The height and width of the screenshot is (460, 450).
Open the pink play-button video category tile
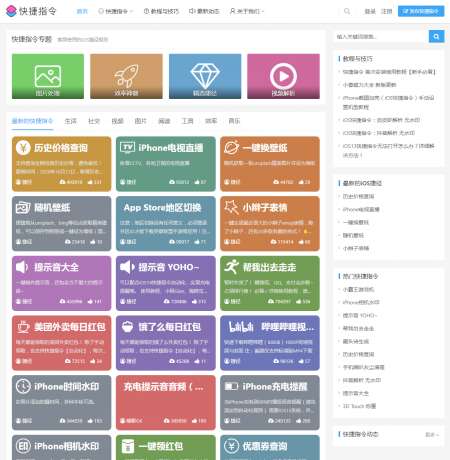pos(283,76)
